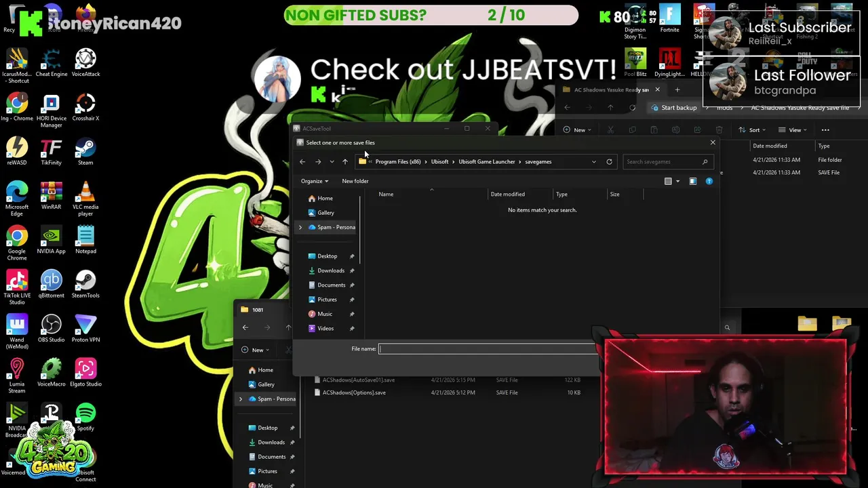868x488 pixels.
Task: Click Start backup in AC Shadows window
Action: coord(674,108)
